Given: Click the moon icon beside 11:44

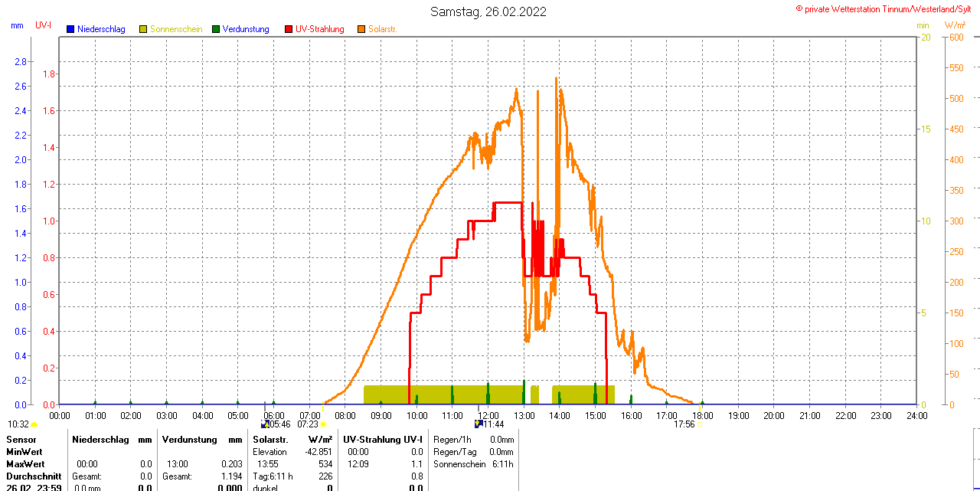Looking at the screenshot, I should 479,424.
